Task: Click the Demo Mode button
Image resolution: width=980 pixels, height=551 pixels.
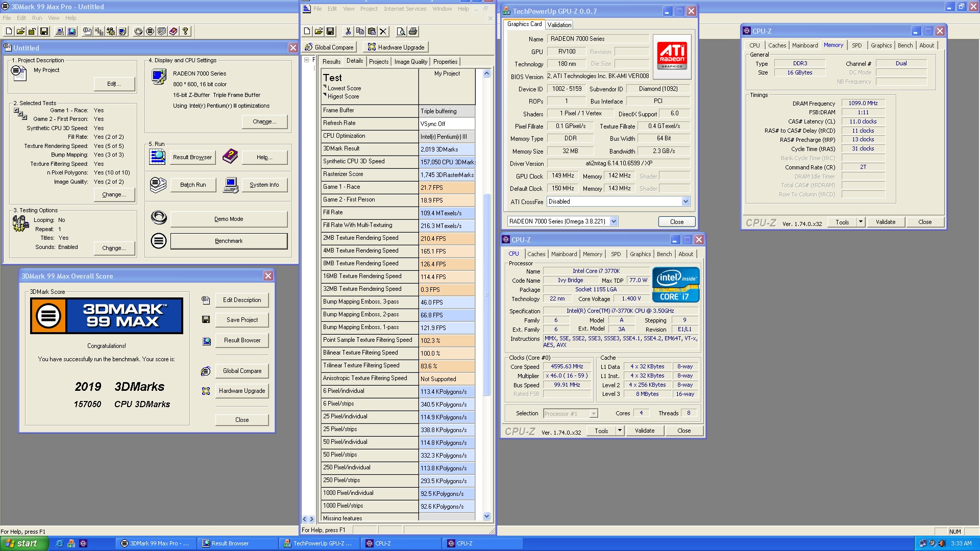Action: [229, 219]
